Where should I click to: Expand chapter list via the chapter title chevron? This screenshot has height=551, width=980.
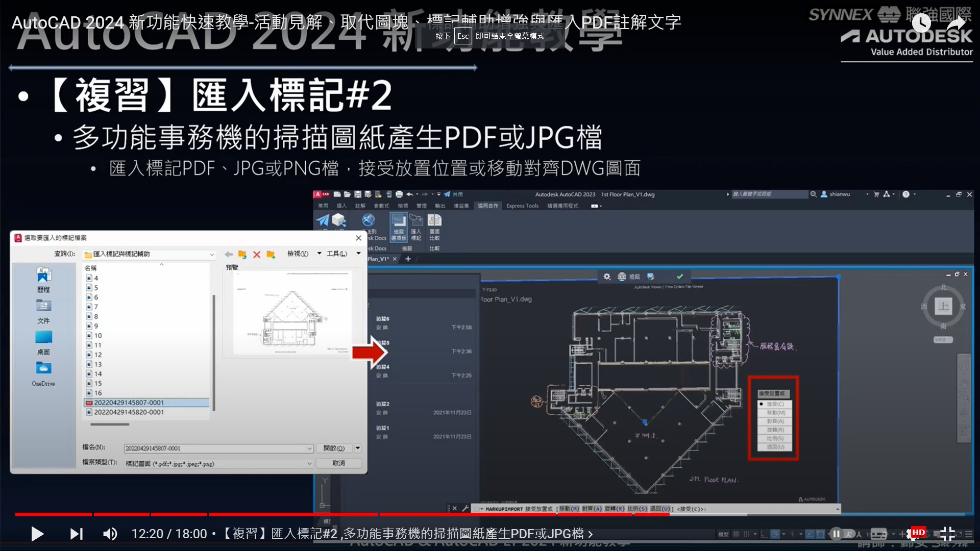click(x=591, y=534)
